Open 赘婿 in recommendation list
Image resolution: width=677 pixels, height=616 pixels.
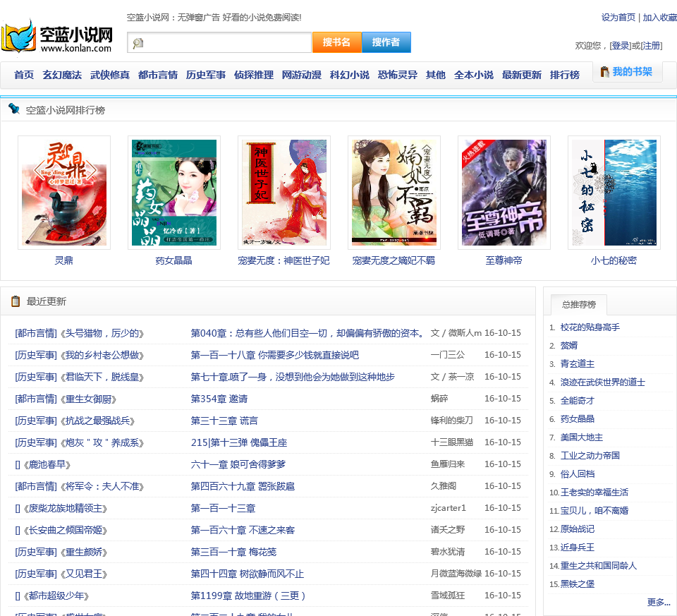(569, 346)
